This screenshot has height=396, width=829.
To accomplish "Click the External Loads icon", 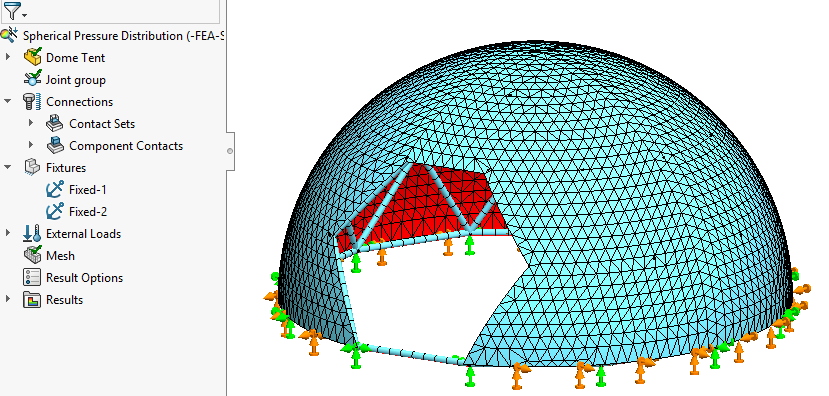I will pos(32,233).
